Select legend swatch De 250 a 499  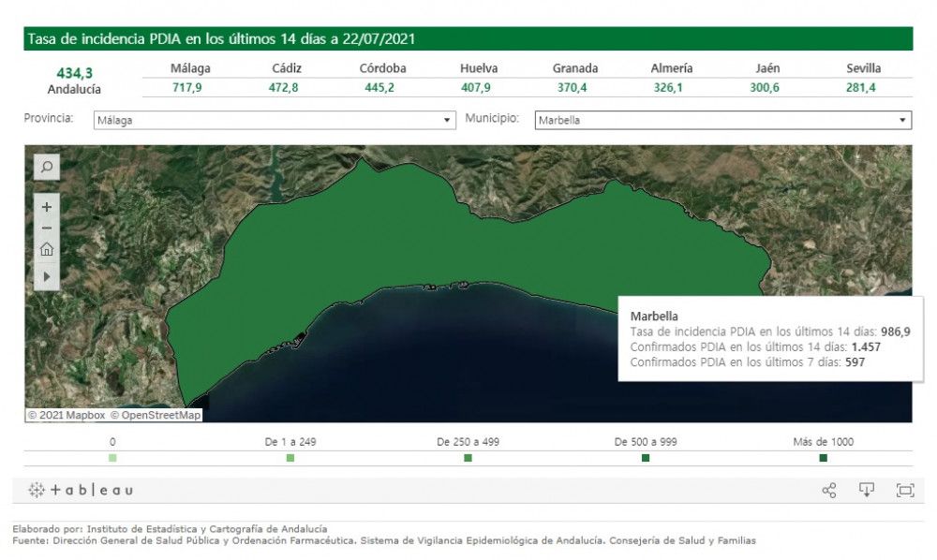pyautogui.click(x=468, y=458)
